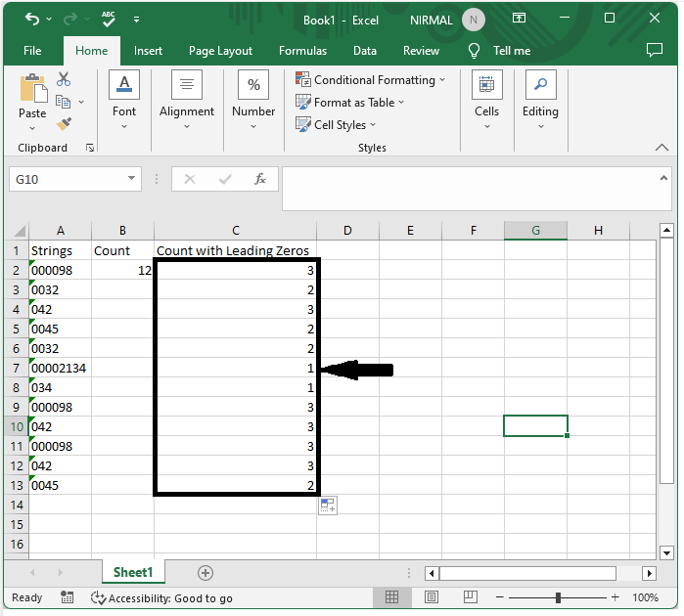
Task: Open the Comments speech bubble icon
Action: pos(654,50)
